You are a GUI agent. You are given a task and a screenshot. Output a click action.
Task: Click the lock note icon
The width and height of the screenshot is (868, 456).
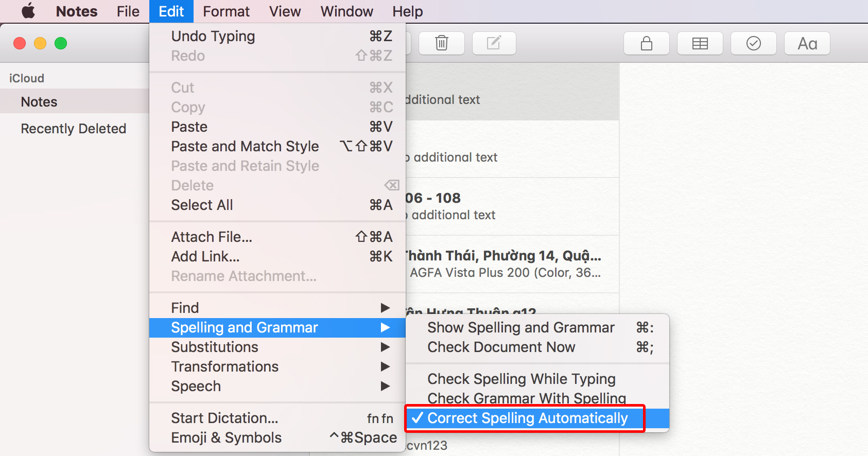point(646,43)
